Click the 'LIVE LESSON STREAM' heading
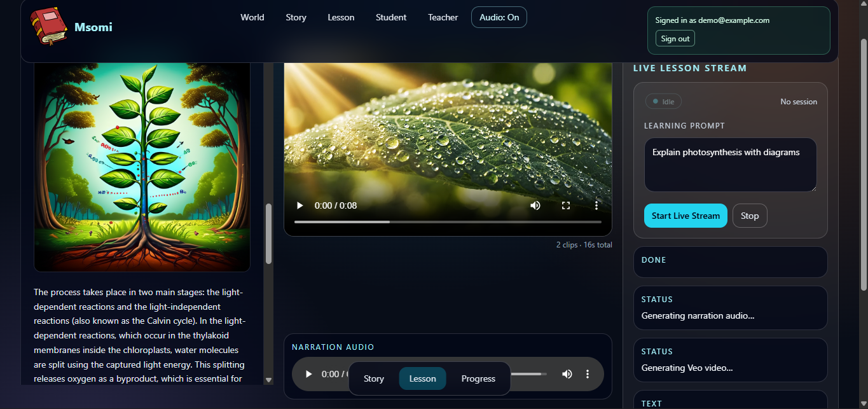This screenshot has height=409, width=868. (x=690, y=68)
